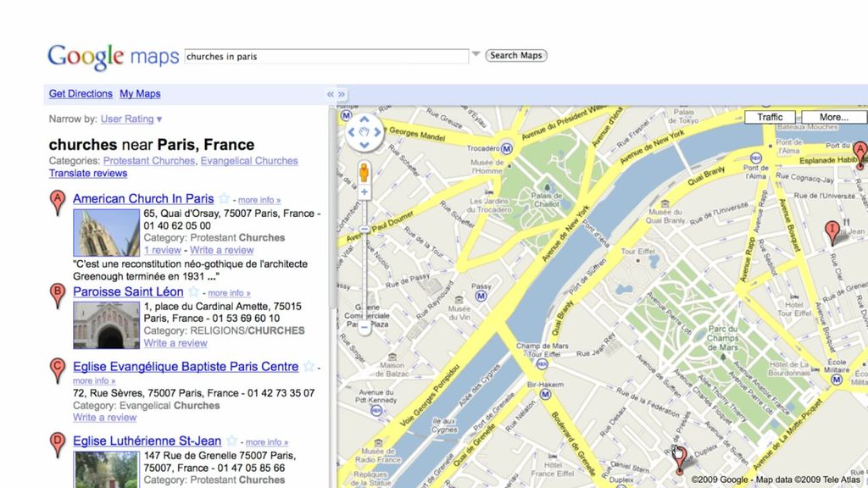Screen dimensions: 868x488
Task: Expand more info for American Church In Paris
Action: [259, 200]
